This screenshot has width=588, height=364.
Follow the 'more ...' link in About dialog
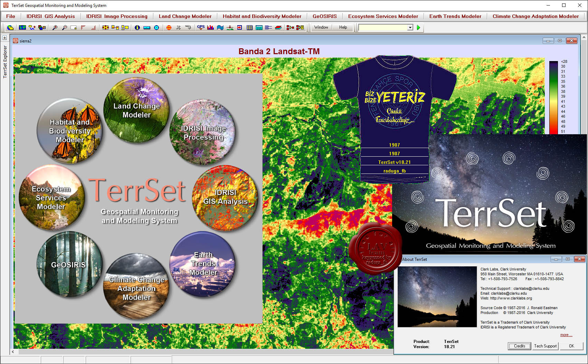point(566,335)
